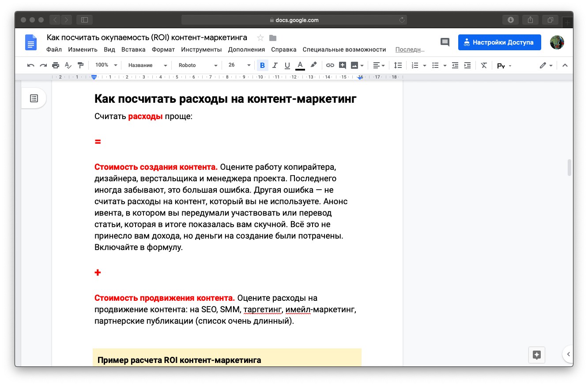Open the Вставка menu

[133, 49]
